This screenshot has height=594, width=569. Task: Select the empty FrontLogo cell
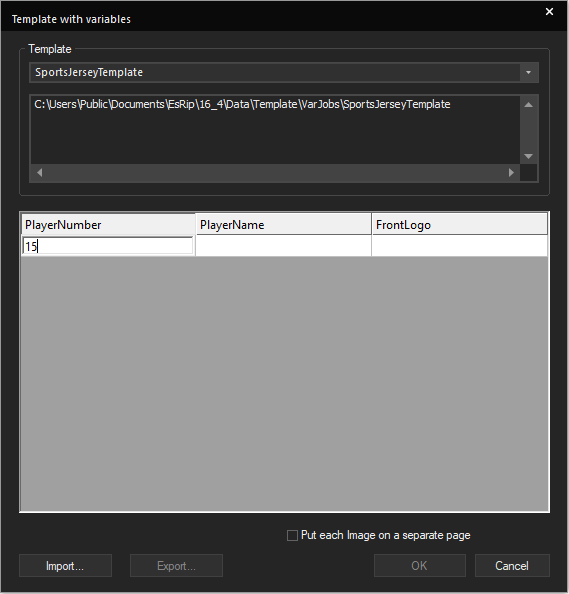click(460, 246)
